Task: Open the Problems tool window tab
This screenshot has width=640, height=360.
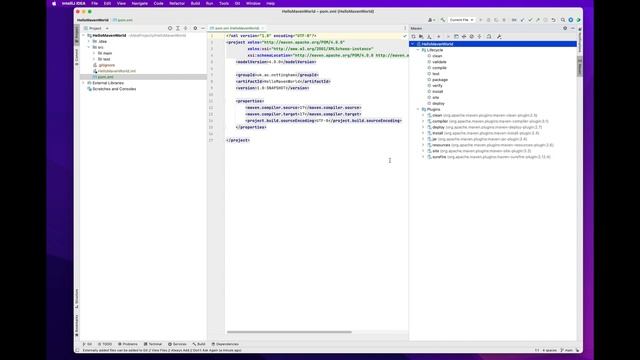Action: point(128,344)
